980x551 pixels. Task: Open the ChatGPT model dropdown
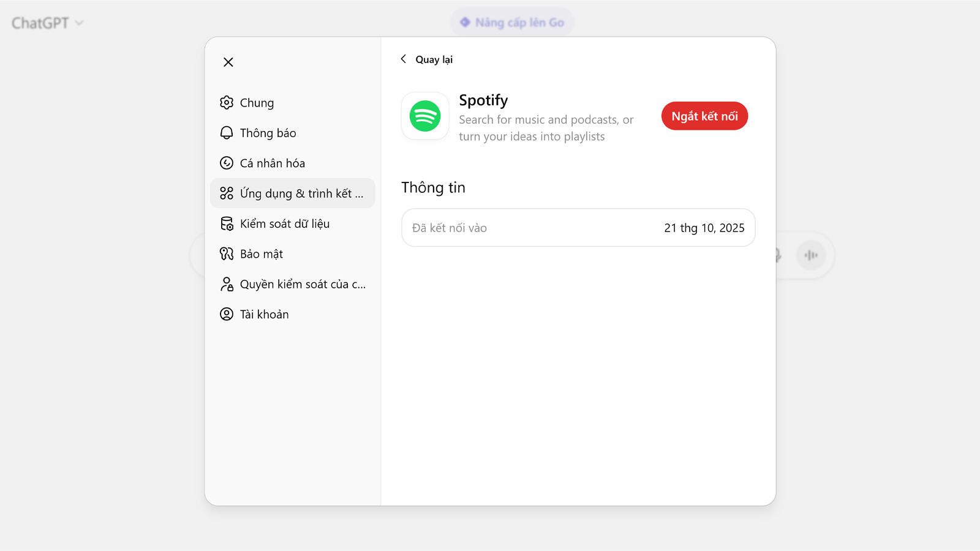tap(47, 23)
